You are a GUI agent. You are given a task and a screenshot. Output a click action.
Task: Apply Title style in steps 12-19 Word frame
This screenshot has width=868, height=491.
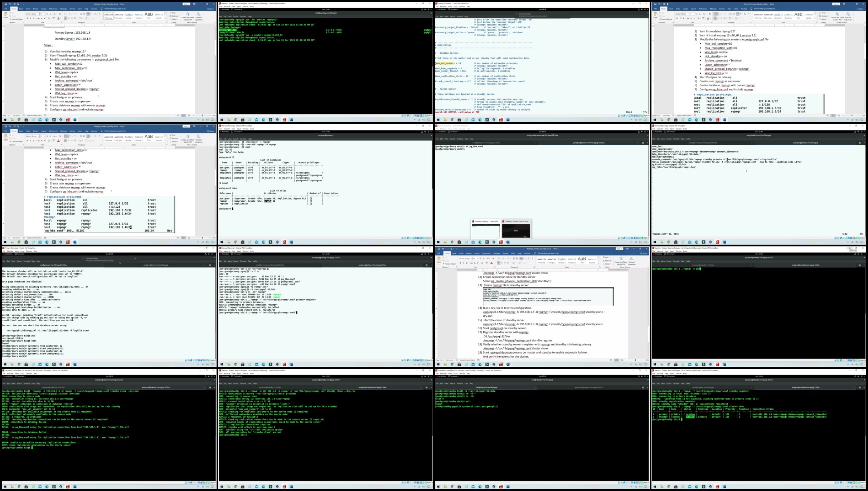[582, 260]
